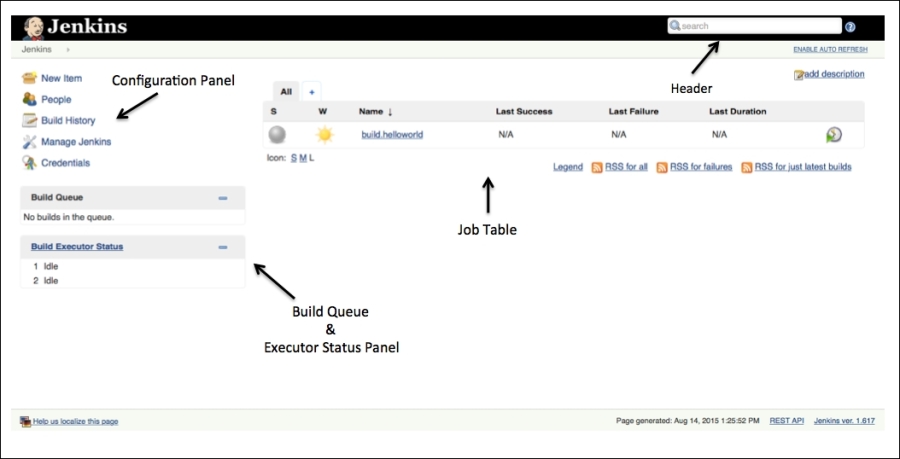
Task: Open RSS for just latest builds link
Action: 803,167
